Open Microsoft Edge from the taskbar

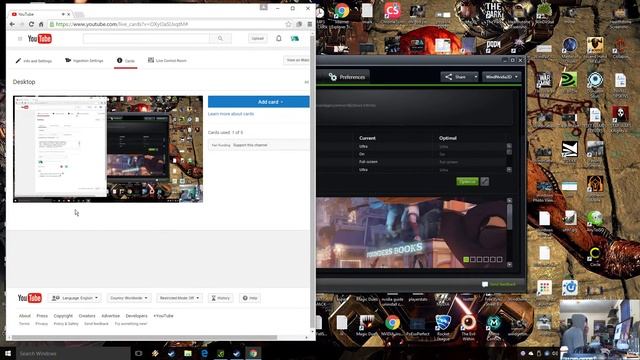tap(204, 353)
